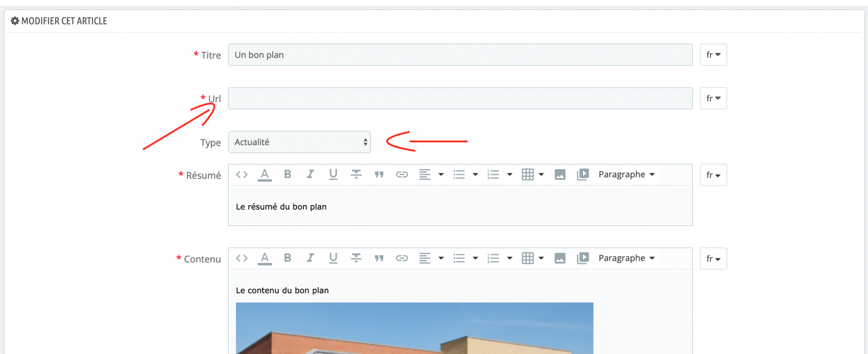Viewport: 868px width, 354px height.
Task: Select the building image in Contenu editor
Action: [415, 328]
